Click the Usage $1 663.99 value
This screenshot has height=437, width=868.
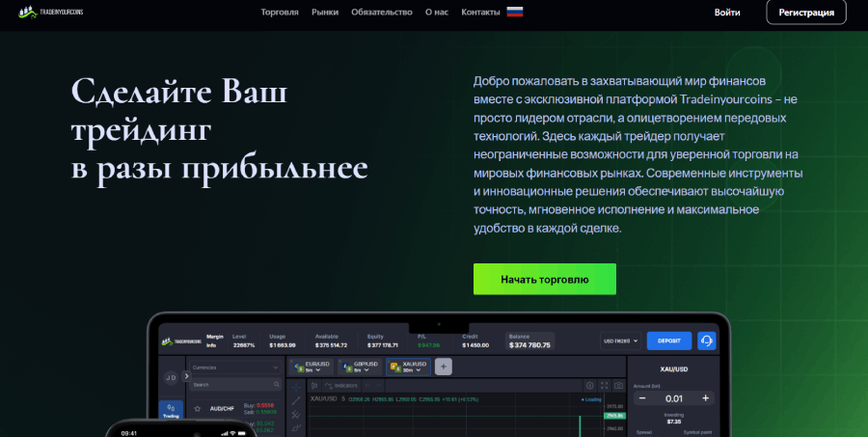[x=283, y=345]
